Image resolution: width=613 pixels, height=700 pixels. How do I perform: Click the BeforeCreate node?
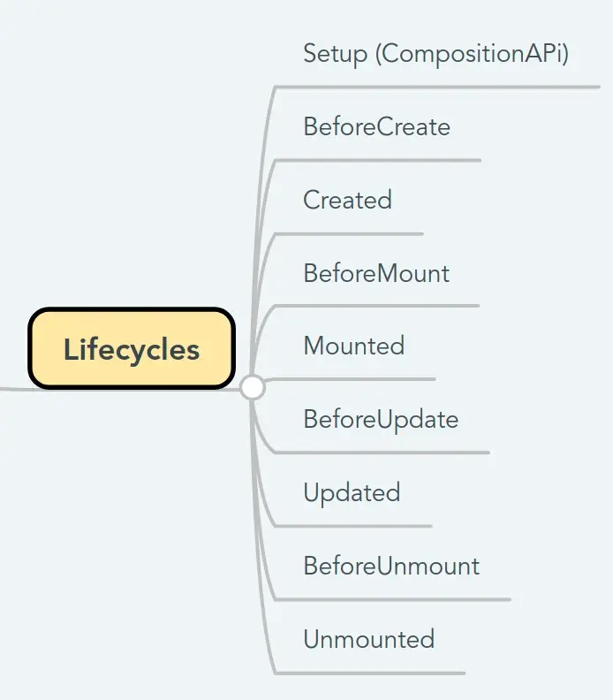coord(376,126)
